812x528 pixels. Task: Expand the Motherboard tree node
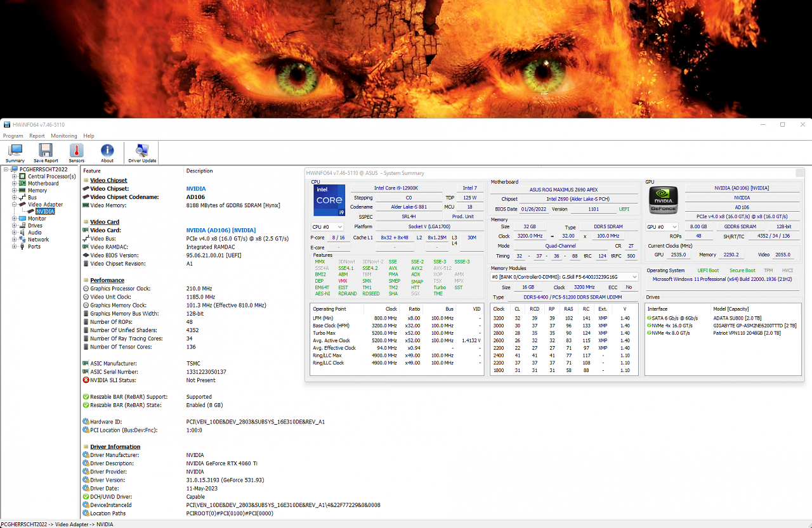[15, 184]
